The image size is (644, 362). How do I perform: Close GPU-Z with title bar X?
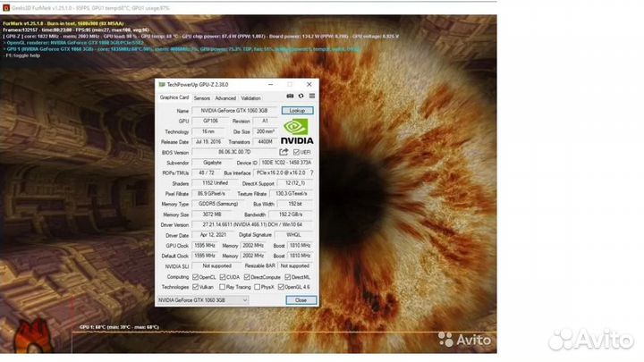[309, 85]
